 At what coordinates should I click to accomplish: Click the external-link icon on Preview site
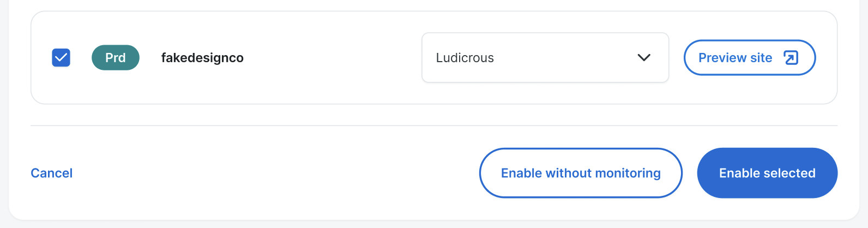pos(791,57)
